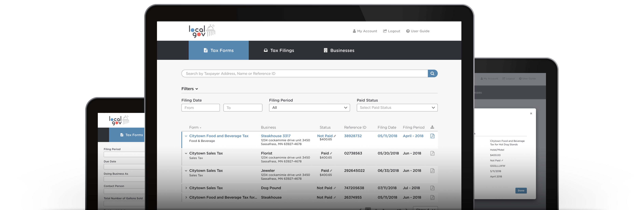The width and height of the screenshot is (644, 210).
Task: Click the localgov logo on center tablet
Action: tap(202, 31)
